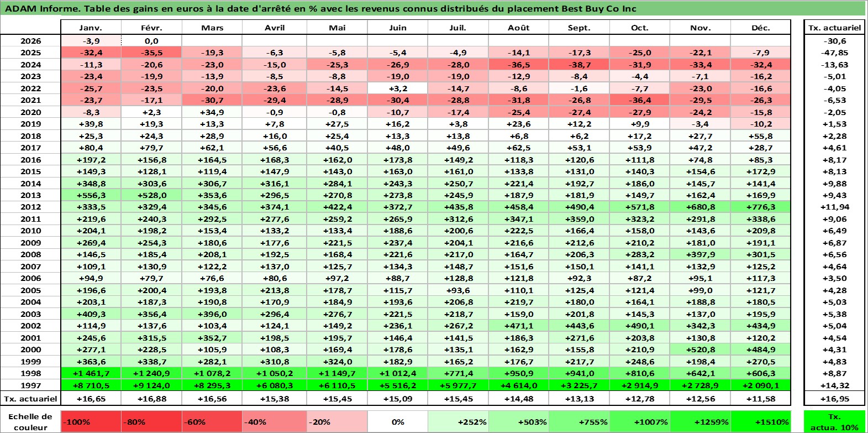Select the 2020 year row label
This screenshot has width=868, height=433.
coord(30,112)
